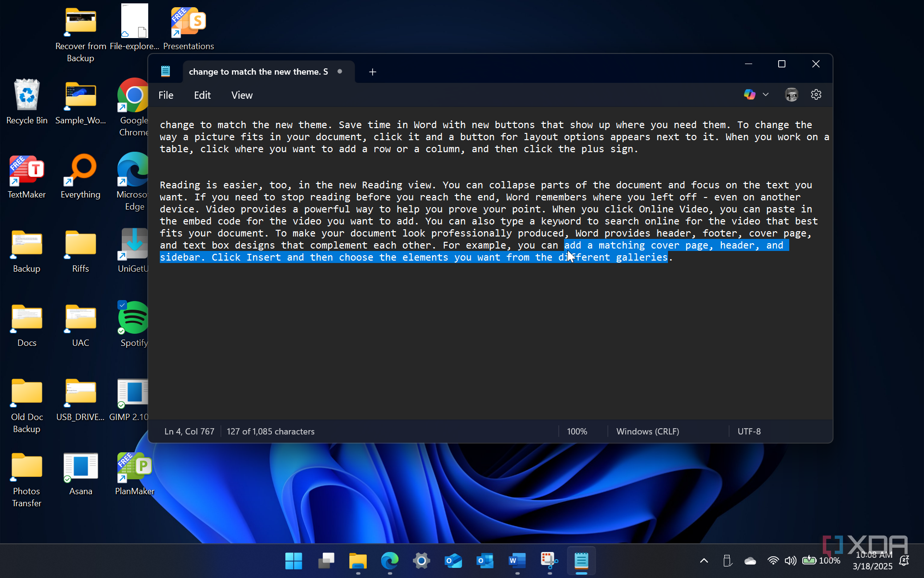Open the Windows Start button
This screenshot has height=578, width=924.
coord(294,561)
